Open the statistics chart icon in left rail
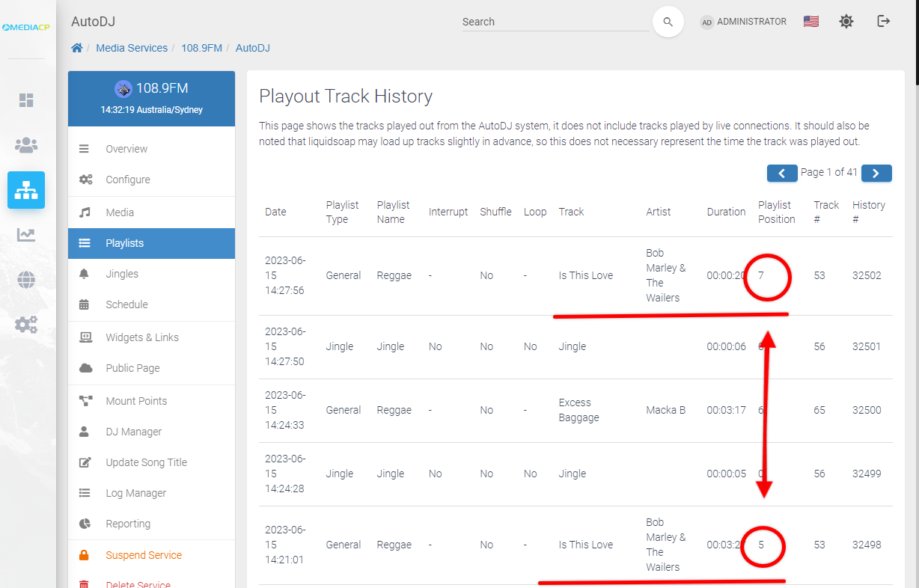 [x=26, y=235]
